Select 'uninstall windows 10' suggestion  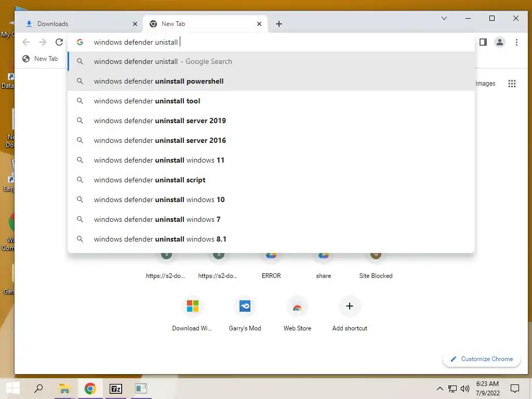pyautogui.click(x=271, y=199)
